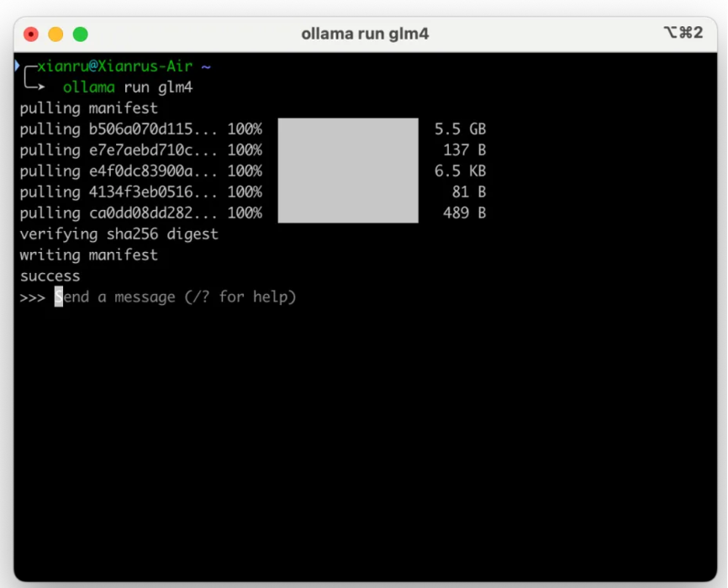Click the '81 B' size value

tap(469, 192)
